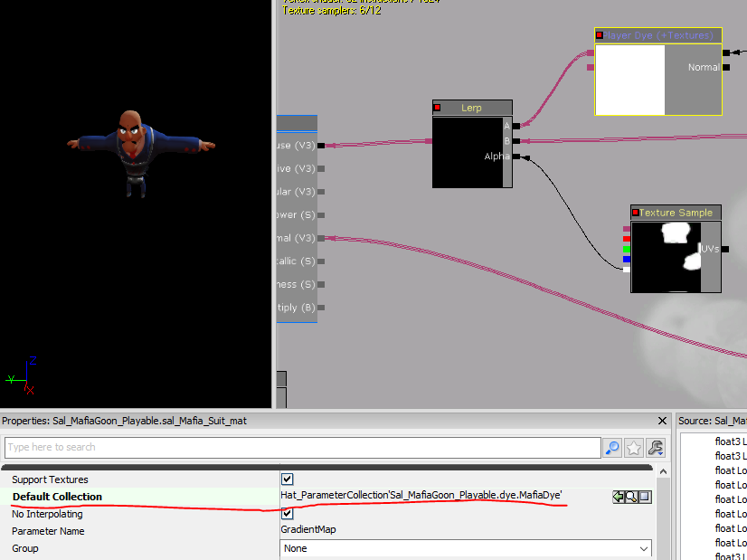The height and width of the screenshot is (560, 747).
Task: Click Lerp node's output connector
Action: (x=429, y=141)
